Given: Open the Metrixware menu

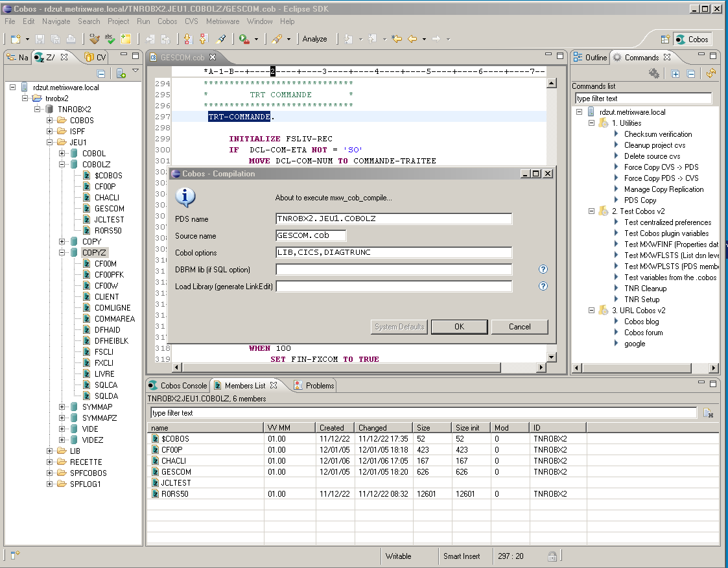Looking at the screenshot, I should (x=223, y=21).
